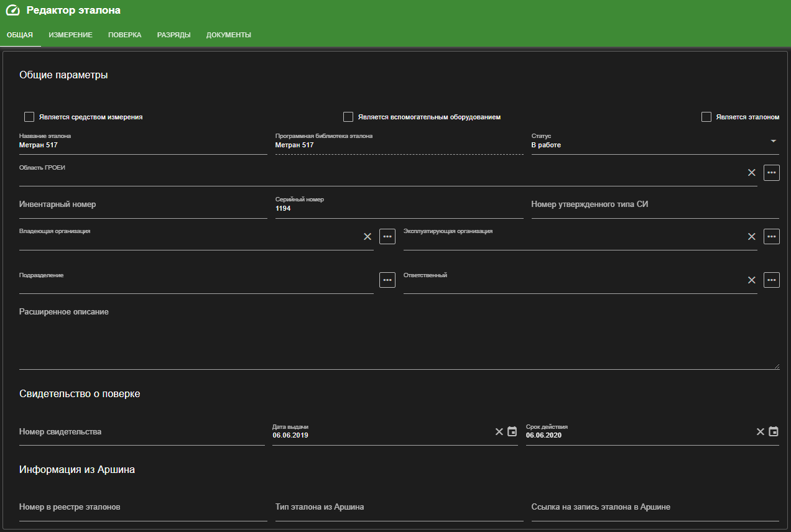
Task: Clear the Ответственный field with X
Action: (752, 280)
